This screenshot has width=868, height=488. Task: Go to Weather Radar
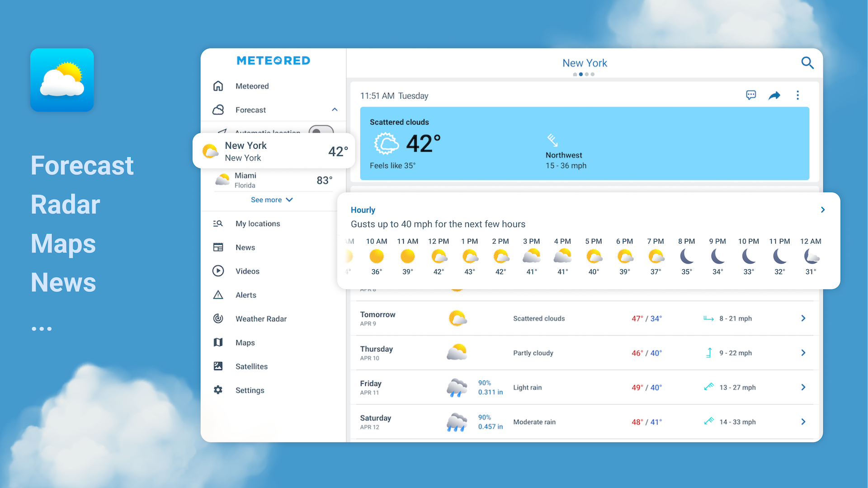pos(261,319)
